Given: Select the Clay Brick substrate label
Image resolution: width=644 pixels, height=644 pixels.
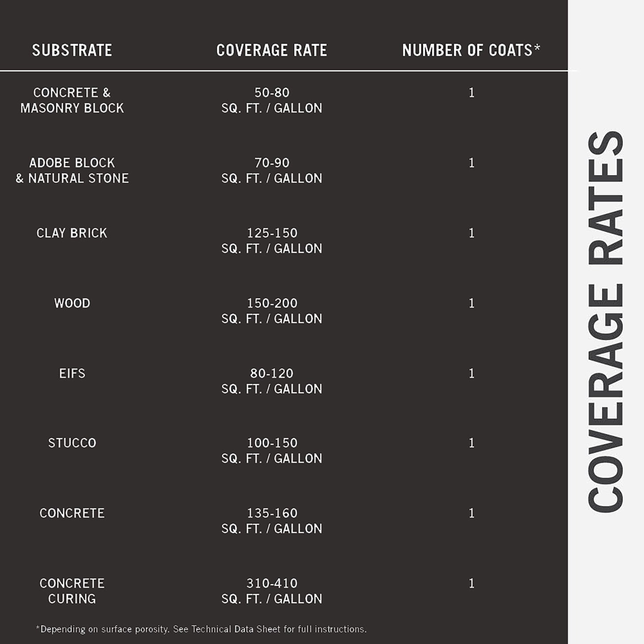Looking at the screenshot, I should click(x=72, y=233).
